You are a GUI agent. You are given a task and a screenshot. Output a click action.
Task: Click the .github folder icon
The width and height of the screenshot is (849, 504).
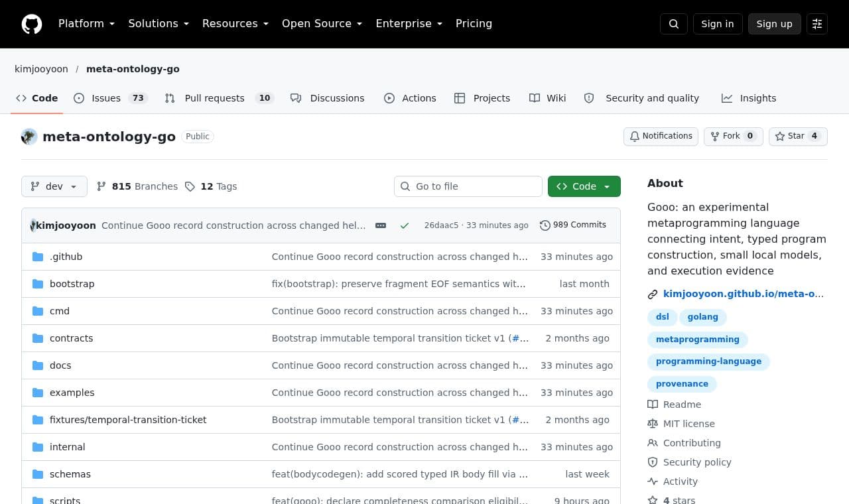[x=38, y=257]
